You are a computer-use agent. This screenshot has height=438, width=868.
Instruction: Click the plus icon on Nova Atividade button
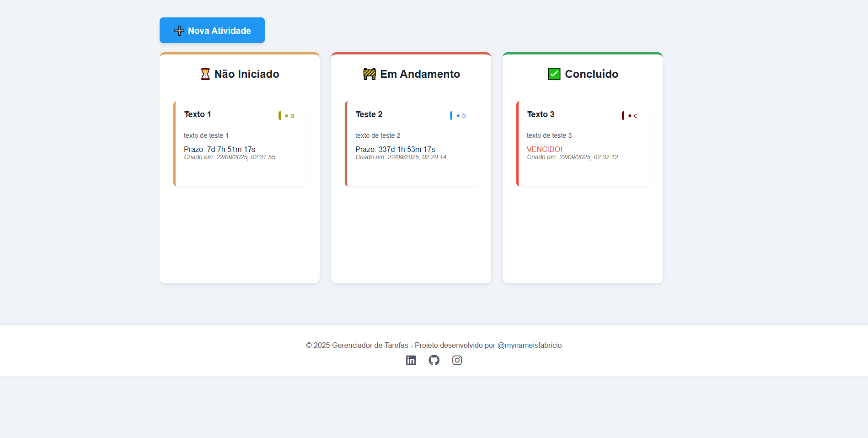[x=179, y=30]
